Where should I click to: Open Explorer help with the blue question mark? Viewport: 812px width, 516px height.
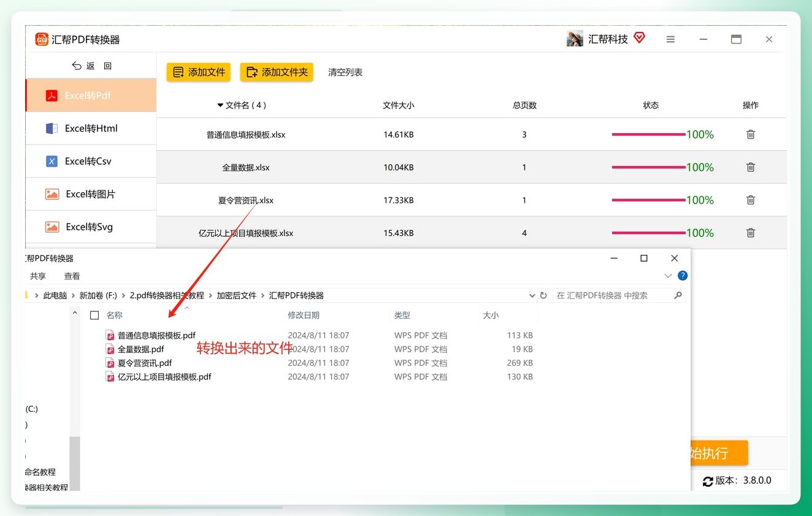click(x=683, y=276)
